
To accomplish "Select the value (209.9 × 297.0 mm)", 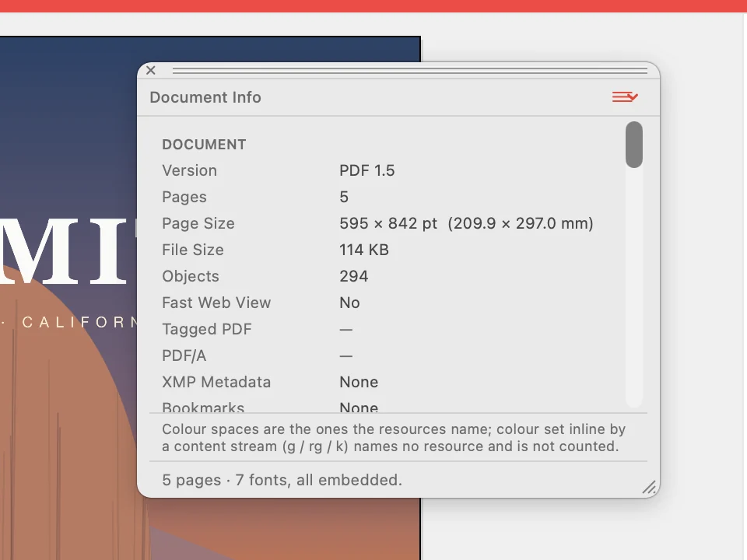I will tap(521, 223).
